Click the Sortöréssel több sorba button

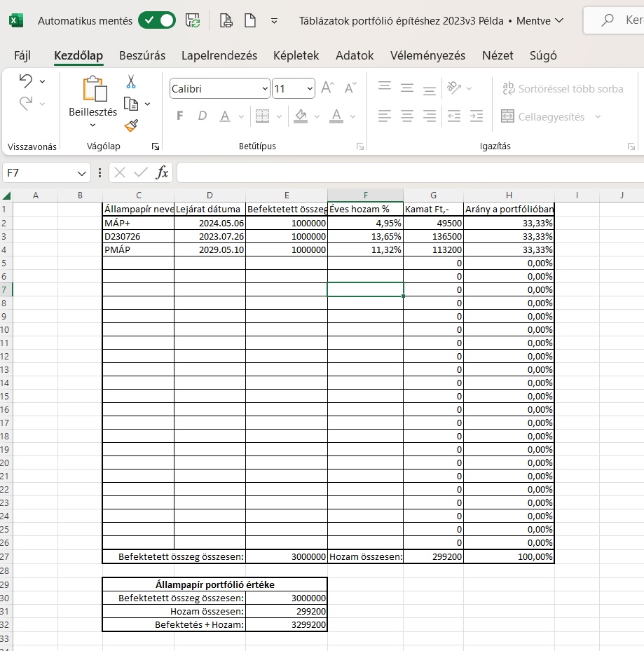563,89
